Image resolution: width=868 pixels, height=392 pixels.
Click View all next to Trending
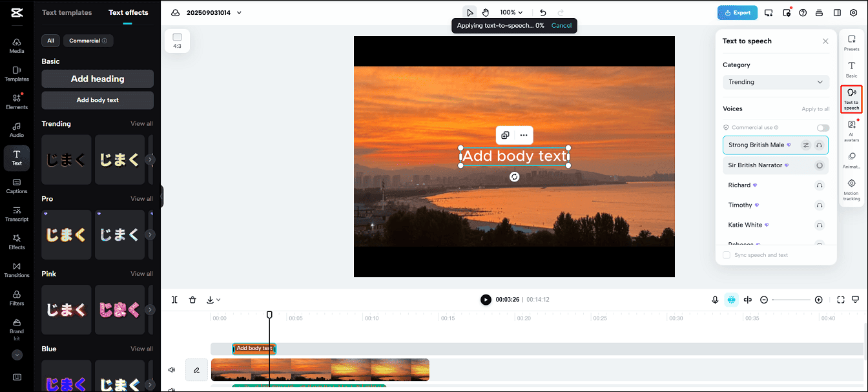click(141, 124)
